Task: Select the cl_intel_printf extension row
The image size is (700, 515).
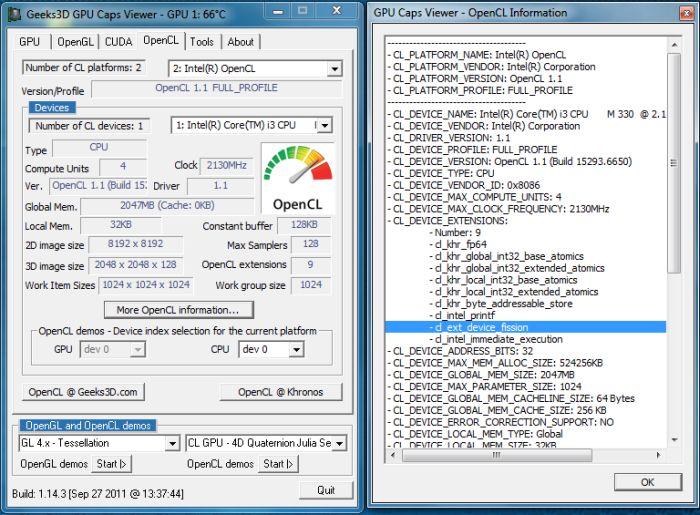Action: pos(462,316)
